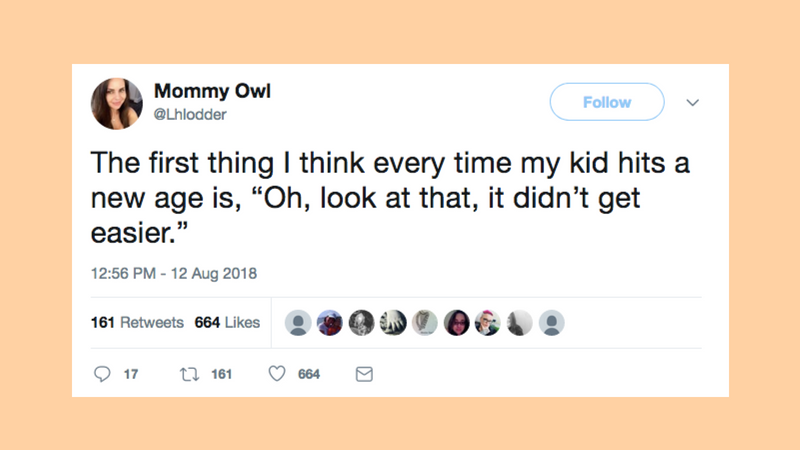
Task: Like the tweet with heart icon
Action: coord(277,374)
